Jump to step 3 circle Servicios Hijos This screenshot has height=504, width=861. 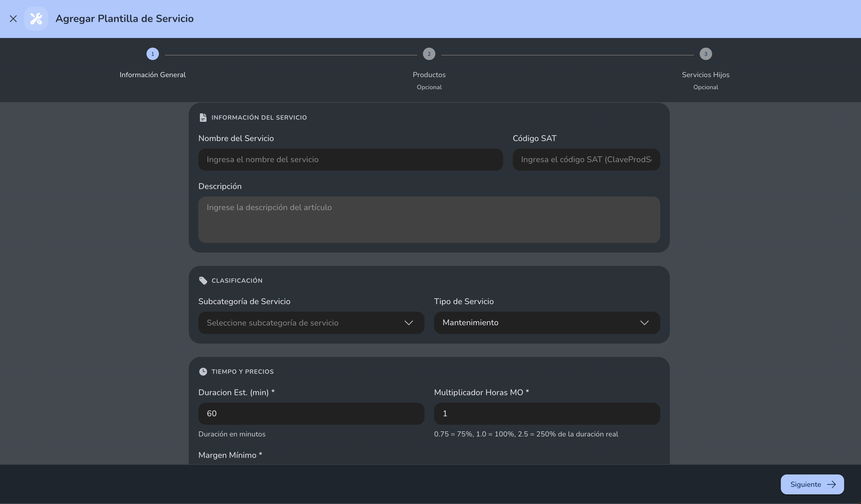(x=705, y=54)
